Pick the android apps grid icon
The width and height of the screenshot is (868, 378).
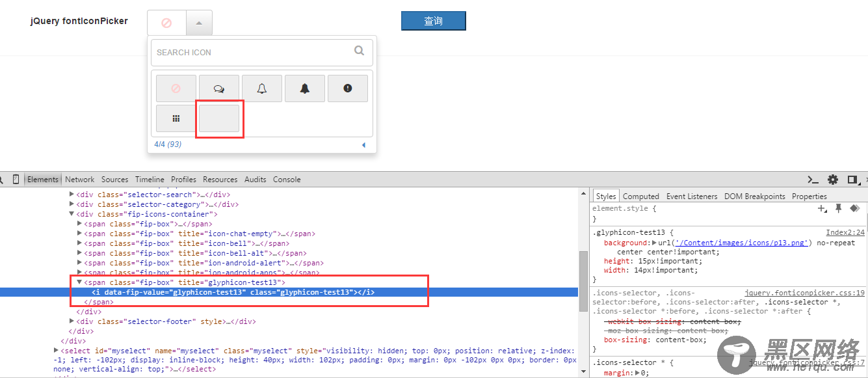tap(176, 118)
